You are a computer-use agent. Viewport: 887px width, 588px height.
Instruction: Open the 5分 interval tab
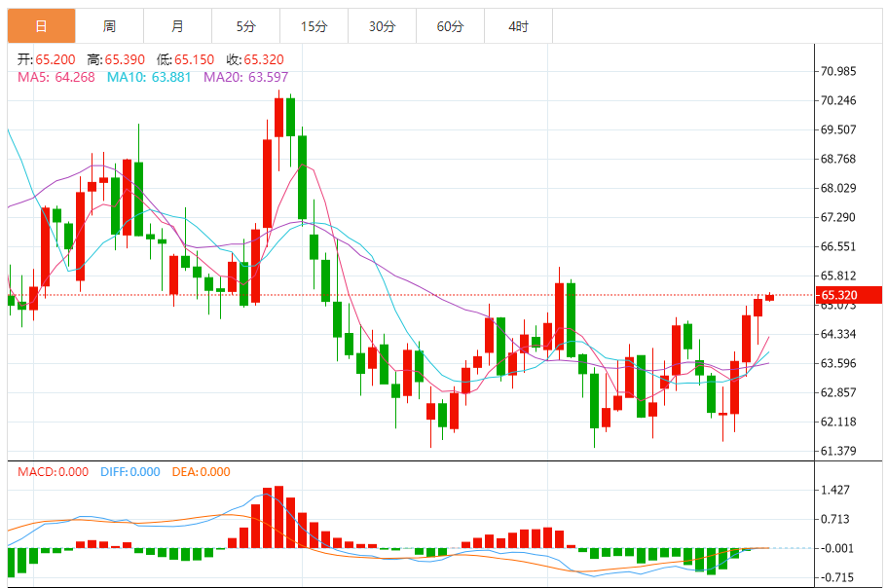(x=245, y=26)
